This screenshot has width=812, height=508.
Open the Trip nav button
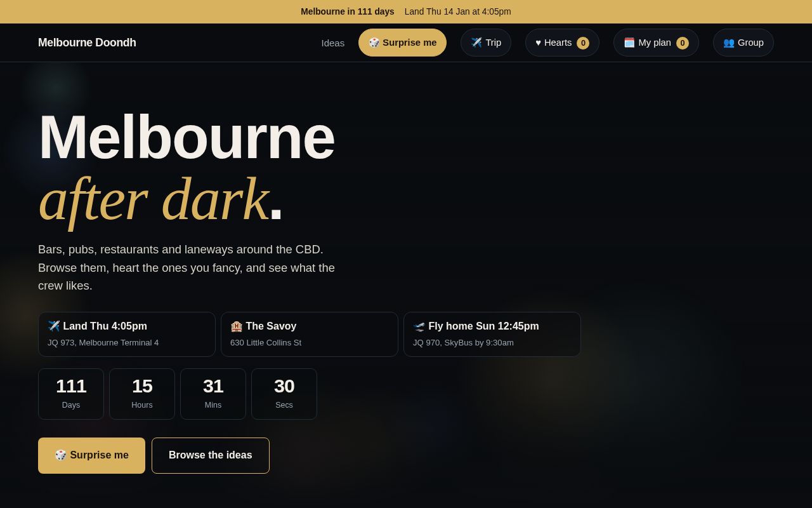click(486, 43)
